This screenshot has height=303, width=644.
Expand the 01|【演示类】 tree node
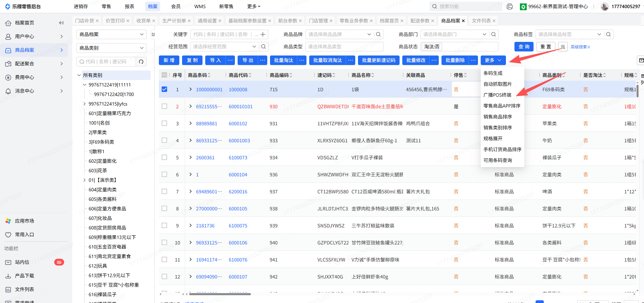85,180
